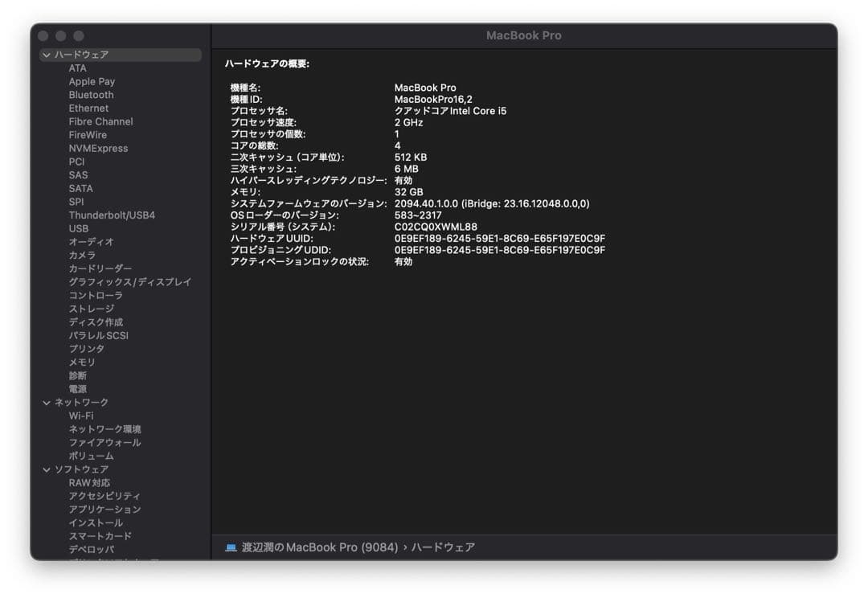Screen dimensions: 868x598
Task: Collapse the ネットワーク section
Action: (x=46, y=402)
